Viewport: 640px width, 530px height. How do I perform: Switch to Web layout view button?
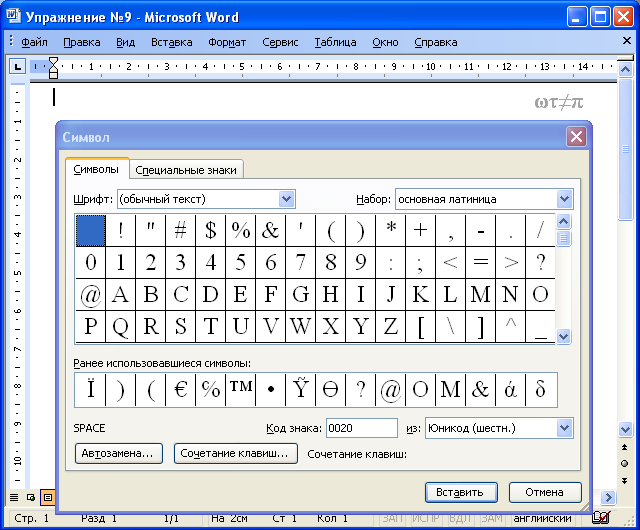pyautogui.click(x=31, y=497)
